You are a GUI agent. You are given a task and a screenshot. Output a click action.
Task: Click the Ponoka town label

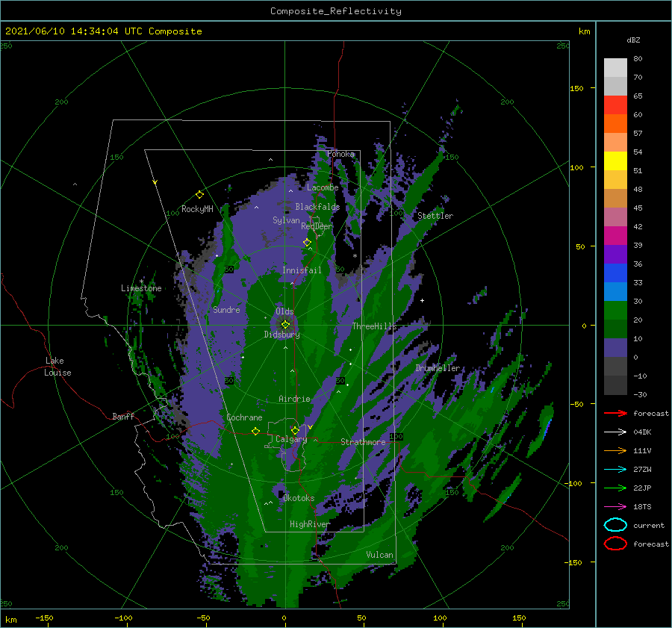(x=340, y=154)
